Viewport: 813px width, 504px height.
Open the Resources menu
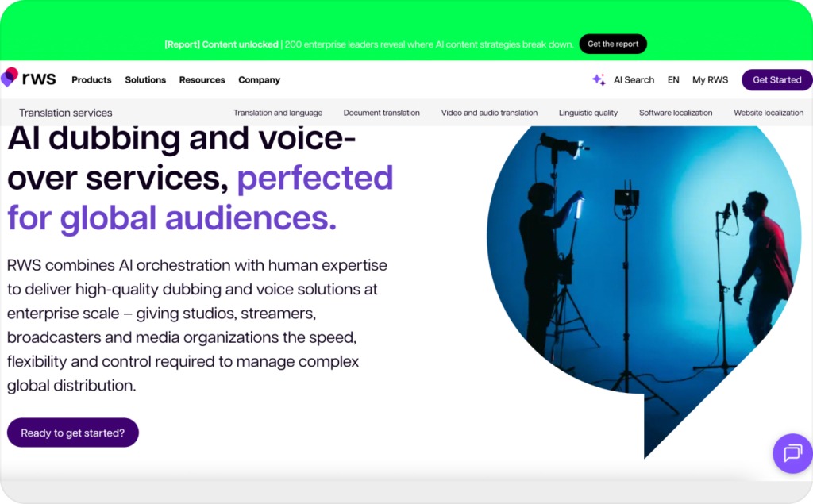[202, 80]
